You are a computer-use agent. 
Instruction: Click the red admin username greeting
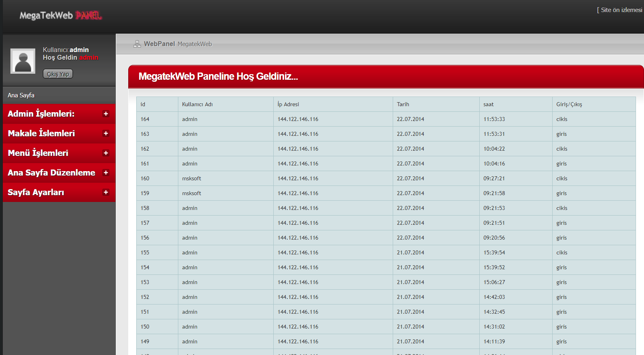(89, 58)
